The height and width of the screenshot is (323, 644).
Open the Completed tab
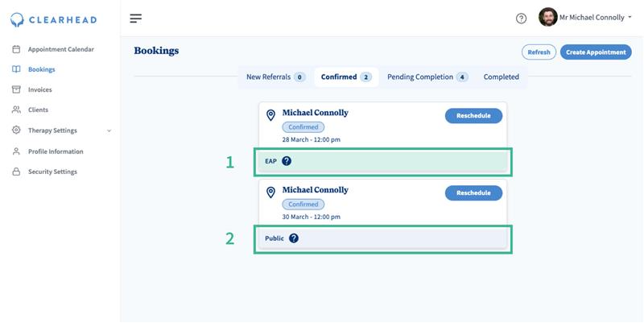coord(501,77)
